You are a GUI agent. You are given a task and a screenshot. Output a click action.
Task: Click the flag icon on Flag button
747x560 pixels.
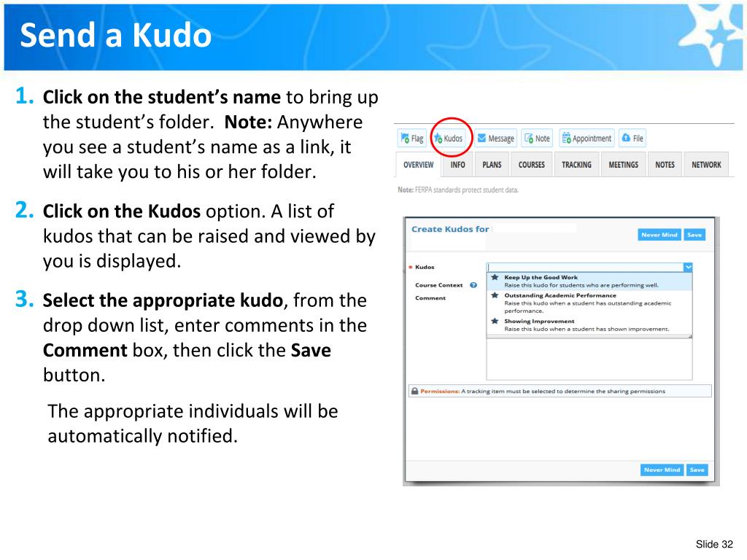[x=405, y=138]
